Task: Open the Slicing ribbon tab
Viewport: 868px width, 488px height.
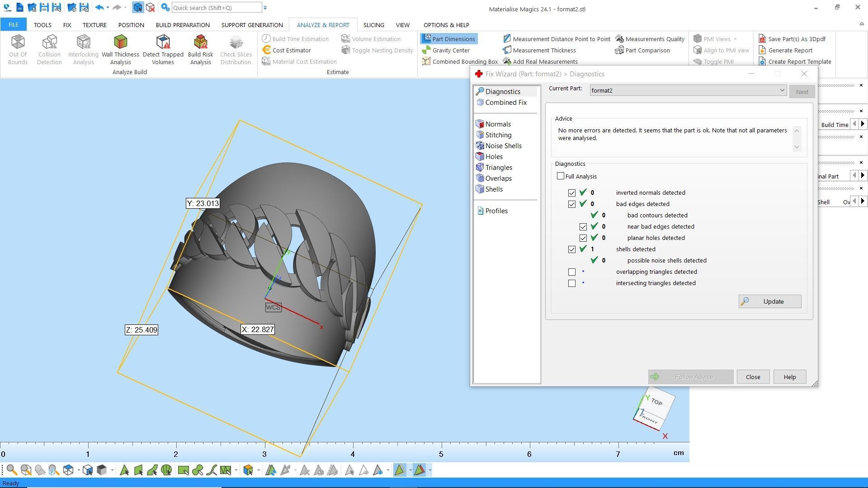Action: coord(373,25)
